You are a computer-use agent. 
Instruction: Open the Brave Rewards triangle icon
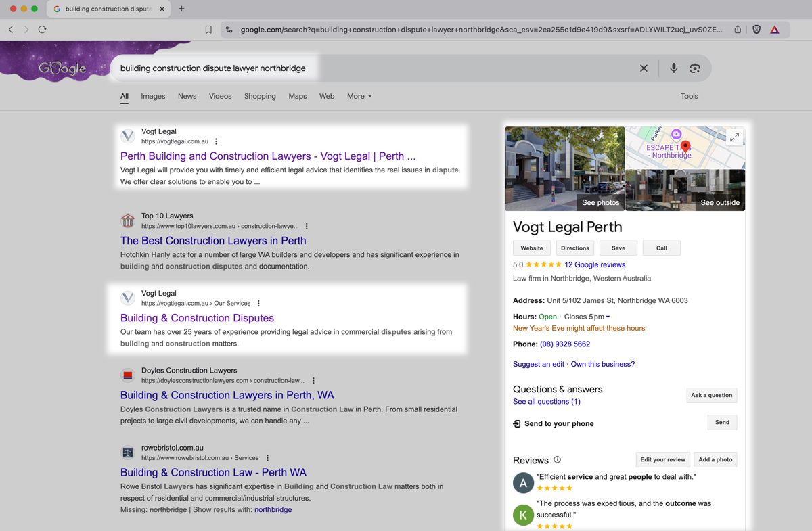click(x=775, y=29)
